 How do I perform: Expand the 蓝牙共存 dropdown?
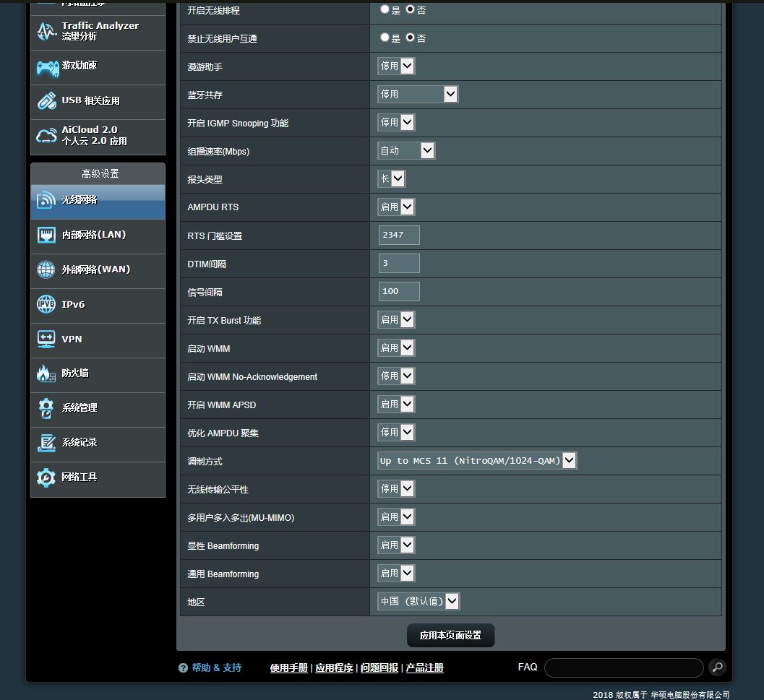click(418, 94)
